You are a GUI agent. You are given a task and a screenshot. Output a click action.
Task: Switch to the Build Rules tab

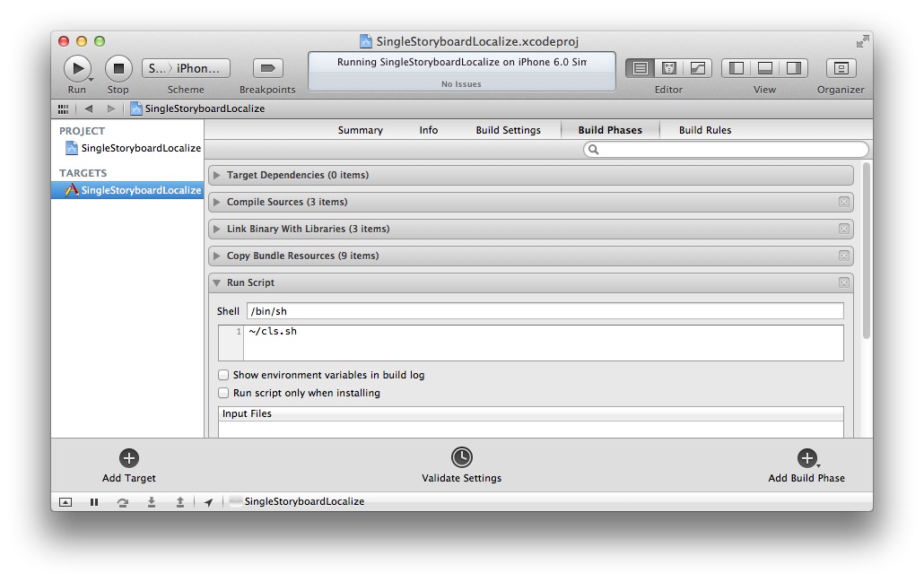click(705, 130)
